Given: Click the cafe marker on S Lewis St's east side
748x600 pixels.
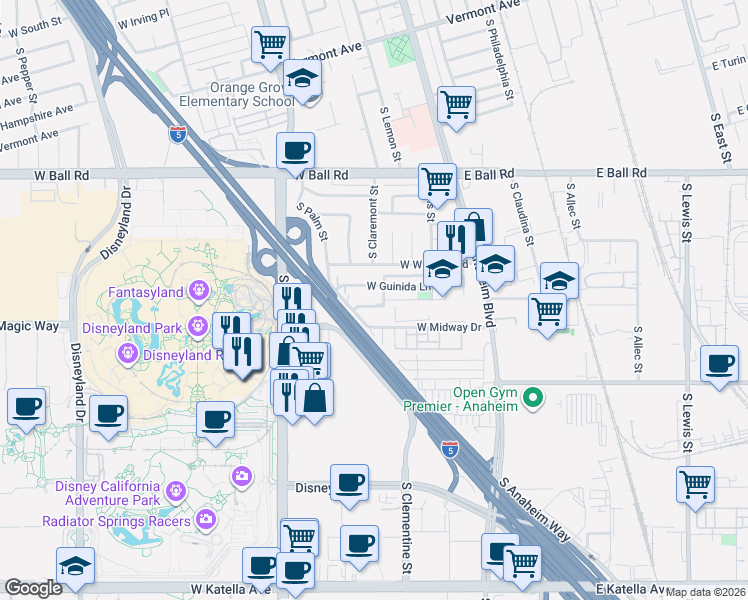Looking at the screenshot, I should (719, 366).
